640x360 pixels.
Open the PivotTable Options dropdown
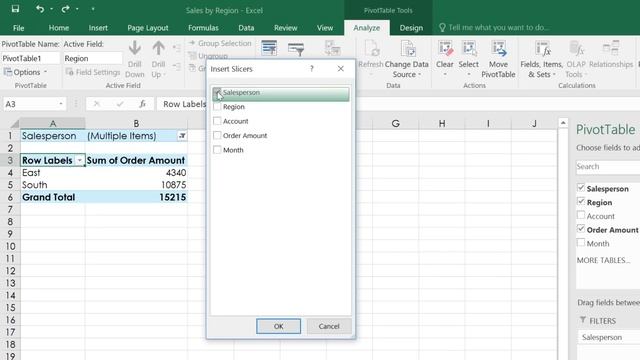[x=26, y=72]
